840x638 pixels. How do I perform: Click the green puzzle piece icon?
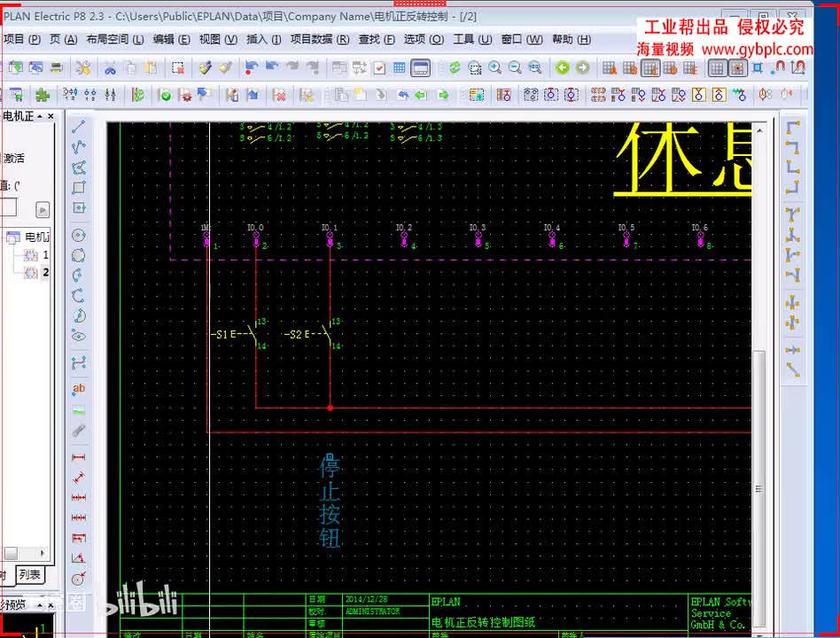pyautogui.click(x=43, y=96)
